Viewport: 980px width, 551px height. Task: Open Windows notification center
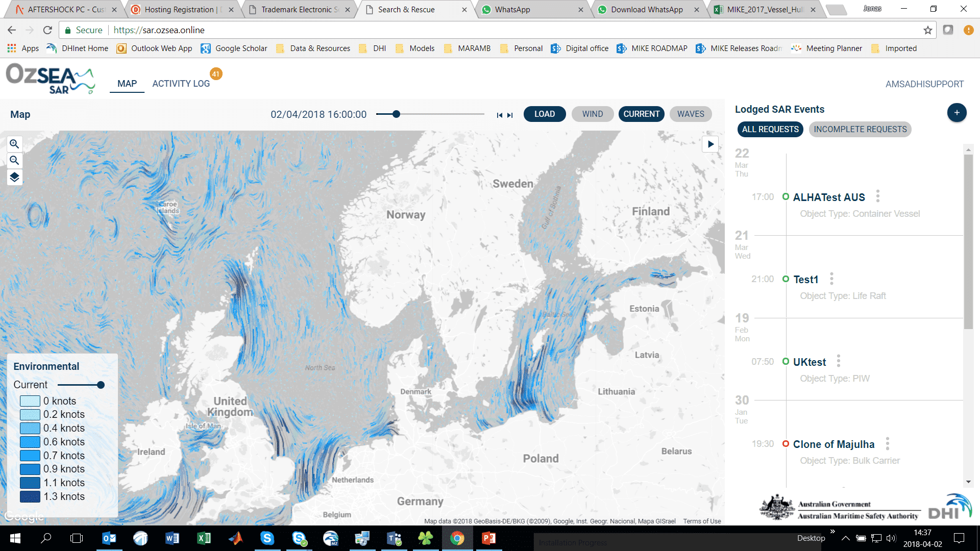tap(959, 538)
